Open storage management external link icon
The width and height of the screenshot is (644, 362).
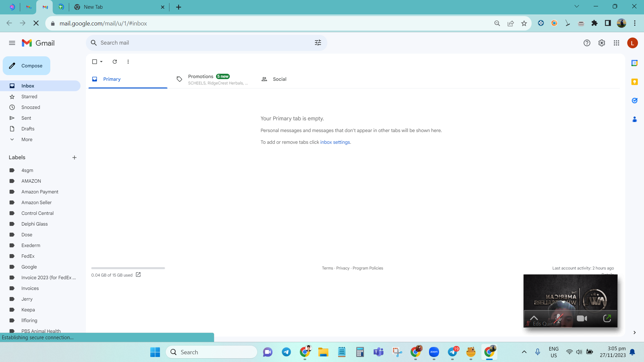[138, 275]
